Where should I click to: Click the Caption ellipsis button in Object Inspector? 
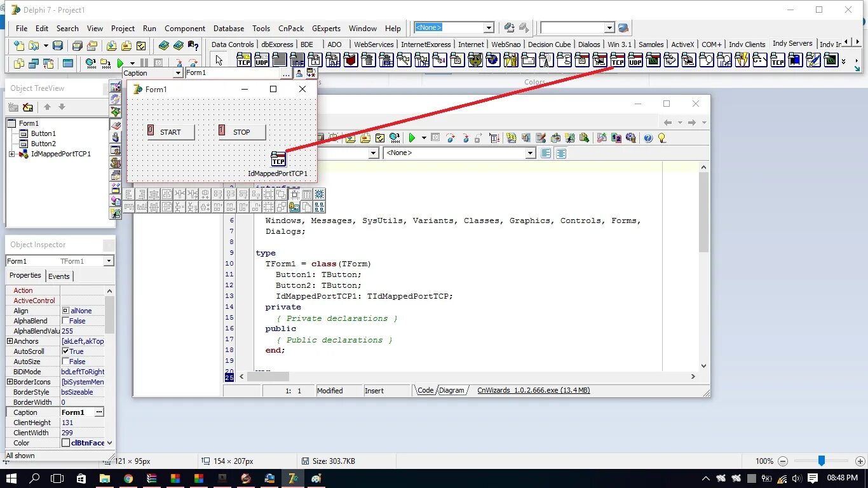click(x=98, y=412)
